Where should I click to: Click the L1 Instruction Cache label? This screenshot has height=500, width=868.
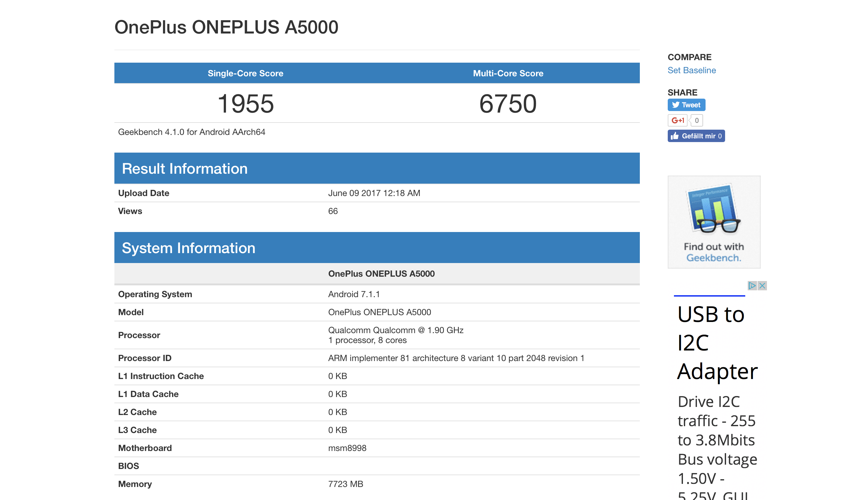pyautogui.click(x=161, y=376)
